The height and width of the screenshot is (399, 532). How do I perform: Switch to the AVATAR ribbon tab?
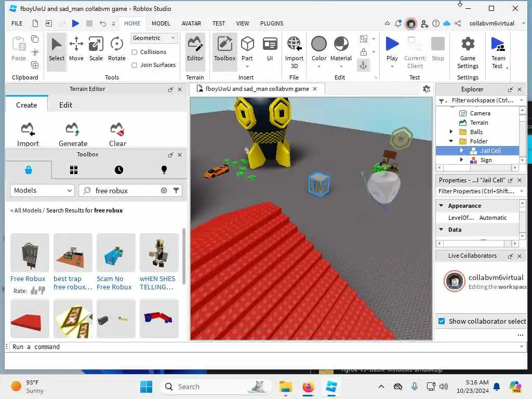click(x=191, y=23)
